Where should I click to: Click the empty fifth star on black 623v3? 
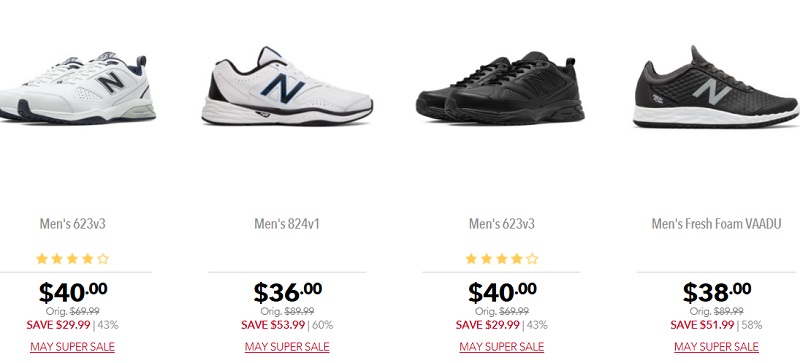(532, 259)
